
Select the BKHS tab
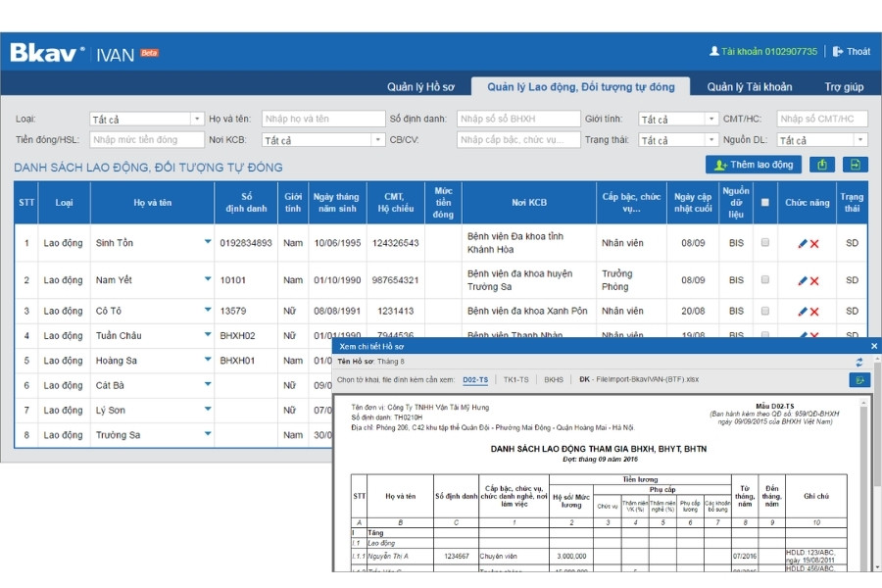coord(554,380)
